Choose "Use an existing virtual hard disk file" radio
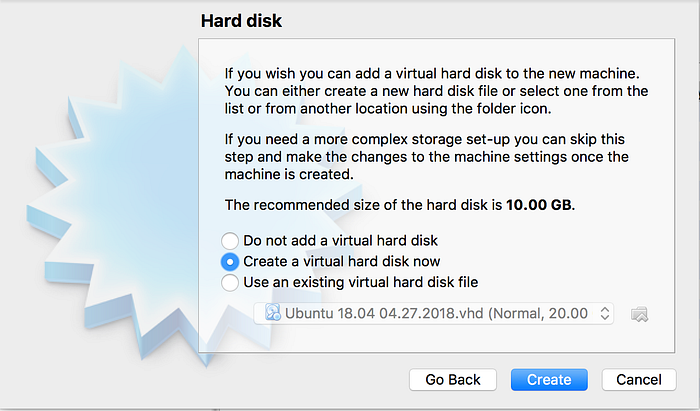 (230, 282)
